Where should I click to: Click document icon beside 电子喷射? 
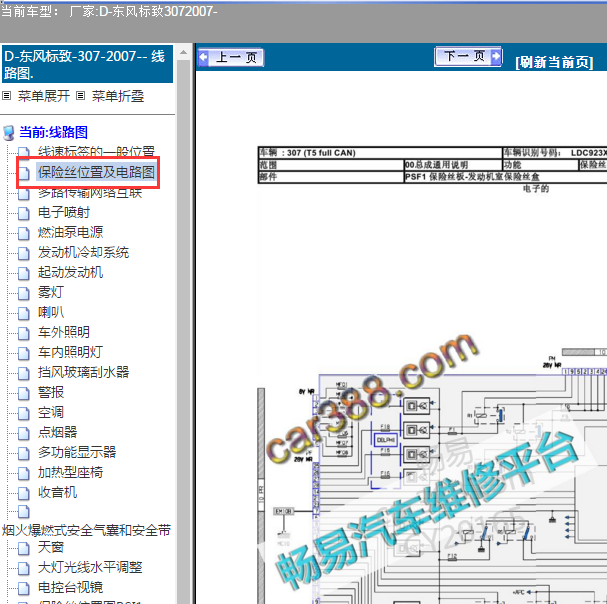(x=24, y=213)
